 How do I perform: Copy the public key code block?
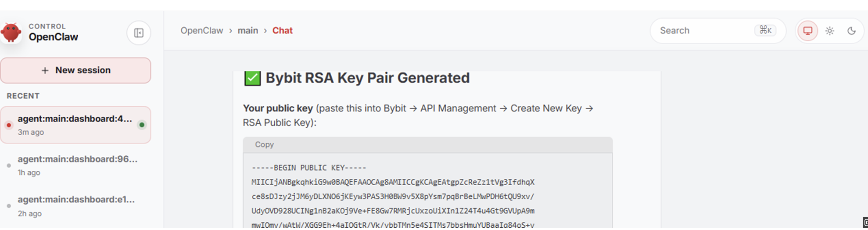pos(264,145)
